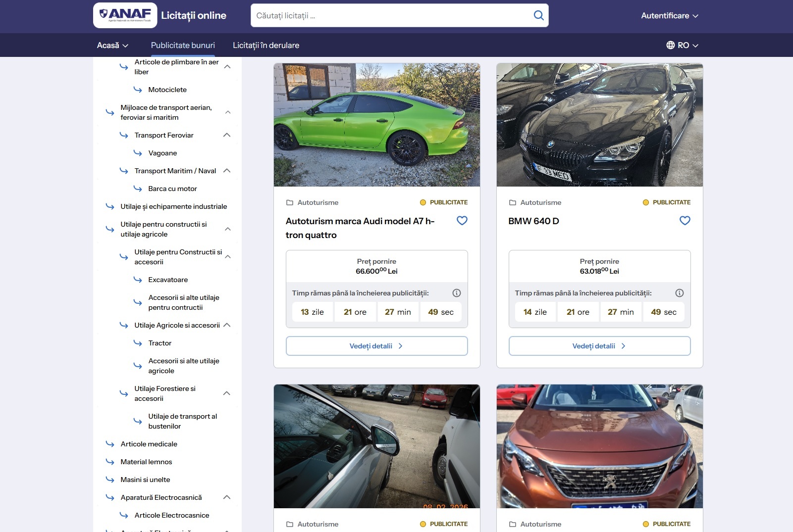Image resolution: width=793 pixels, height=532 pixels.
Task: Favorite the BMW 640 D listing
Action: pyautogui.click(x=685, y=221)
